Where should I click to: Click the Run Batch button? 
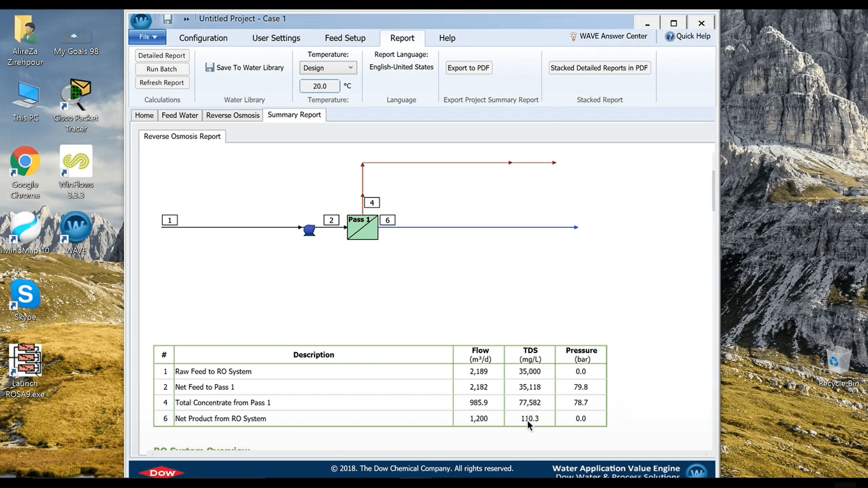click(x=162, y=69)
